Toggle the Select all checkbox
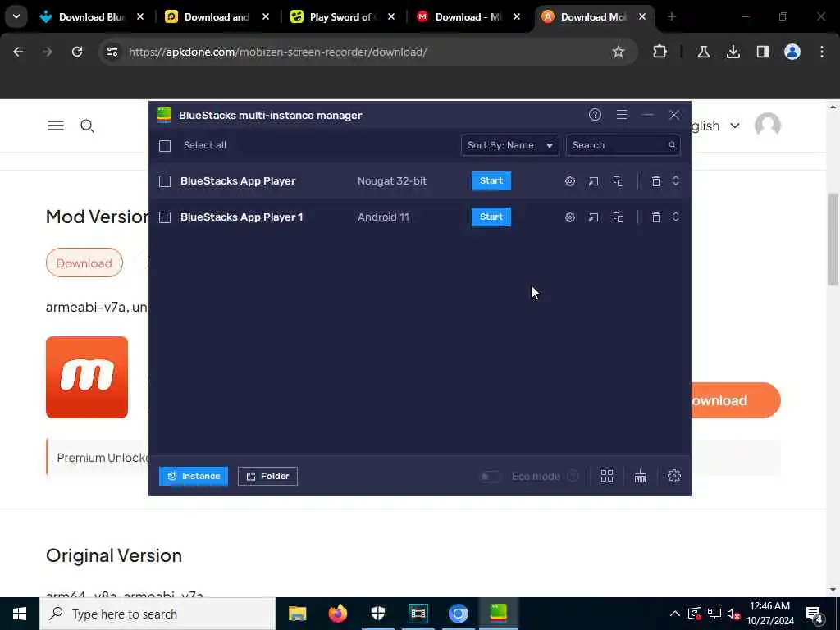The image size is (840, 630). pyautogui.click(x=165, y=146)
